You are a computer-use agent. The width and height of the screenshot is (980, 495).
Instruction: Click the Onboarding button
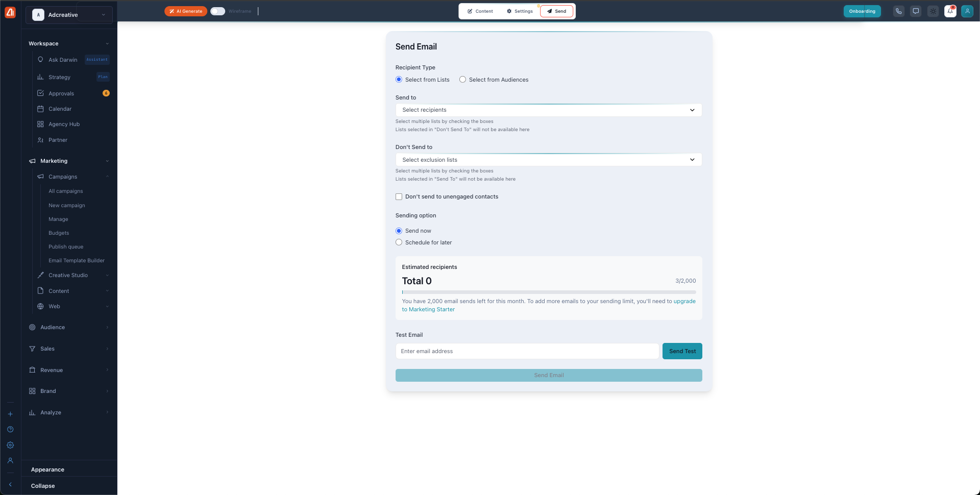pyautogui.click(x=862, y=11)
